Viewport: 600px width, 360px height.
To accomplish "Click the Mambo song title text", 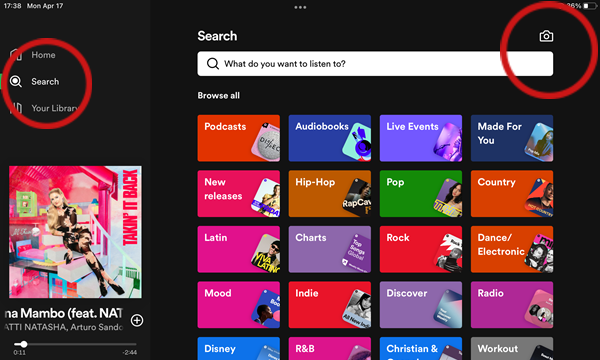I will [x=64, y=313].
